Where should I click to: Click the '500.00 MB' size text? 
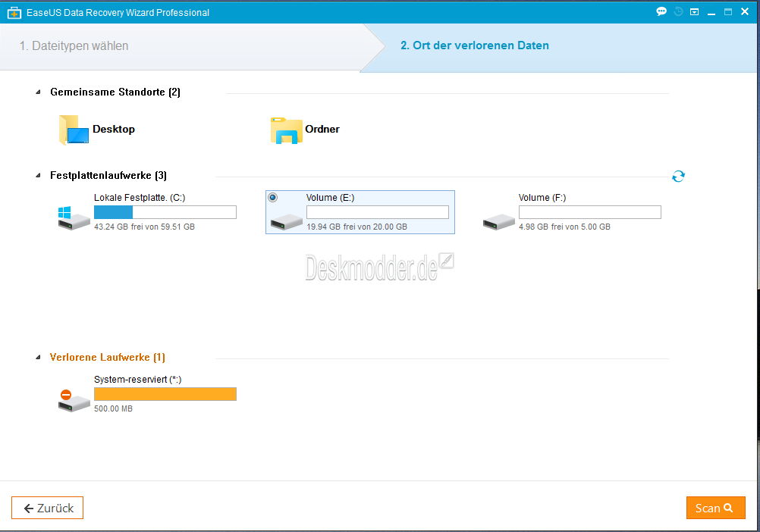(x=114, y=408)
